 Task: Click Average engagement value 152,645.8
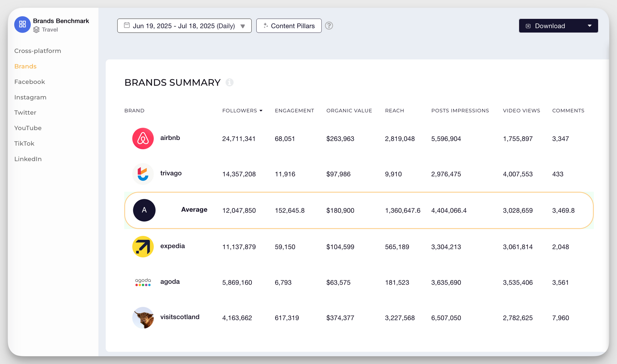pyautogui.click(x=290, y=211)
